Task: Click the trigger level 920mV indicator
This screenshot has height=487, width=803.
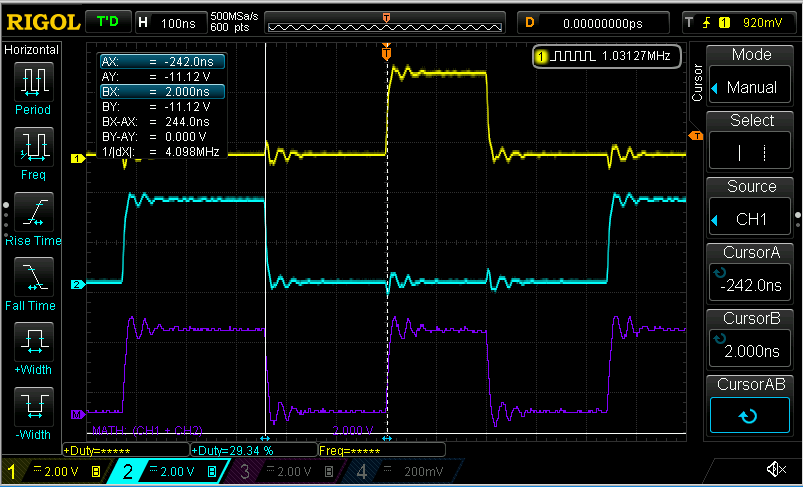Action: click(x=739, y=21)
